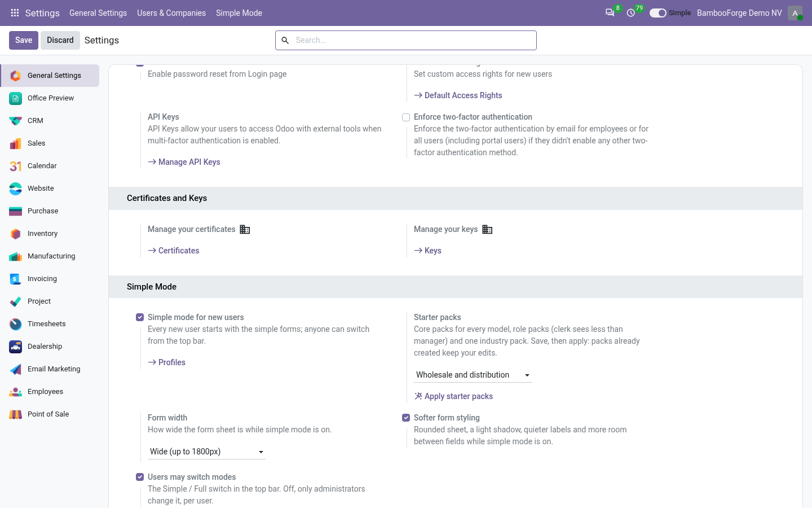The width and height of the screenshot is (812, 508).
Task: Follow the Manage API Keys link
Action: [x=184, y=162]
